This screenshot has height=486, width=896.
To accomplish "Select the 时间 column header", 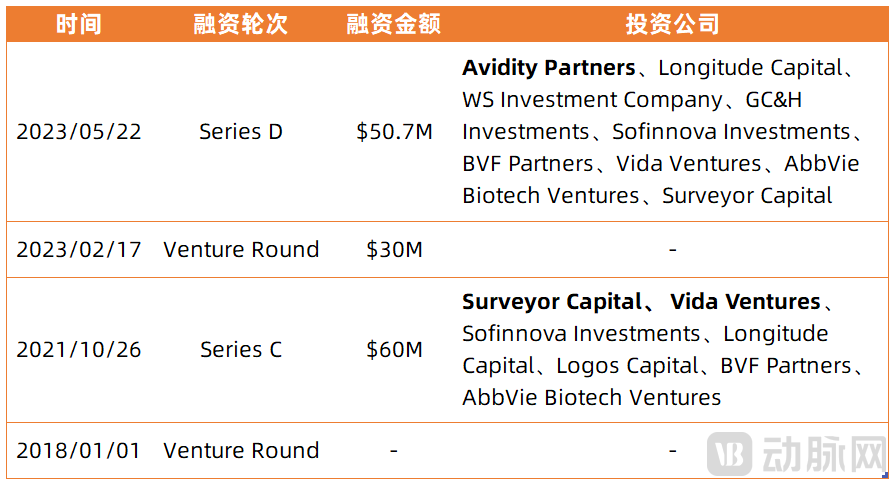I will [79, 24].
